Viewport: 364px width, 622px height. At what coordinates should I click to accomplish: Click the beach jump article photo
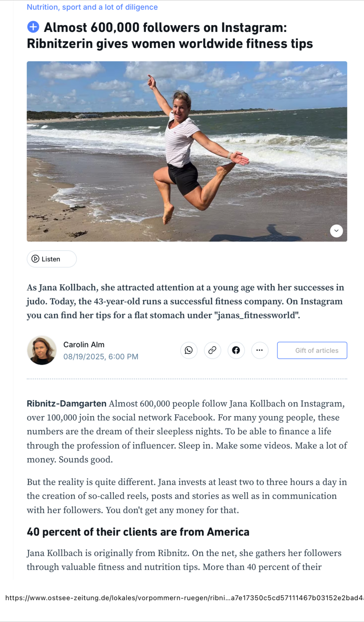click(x=187, y=151)
